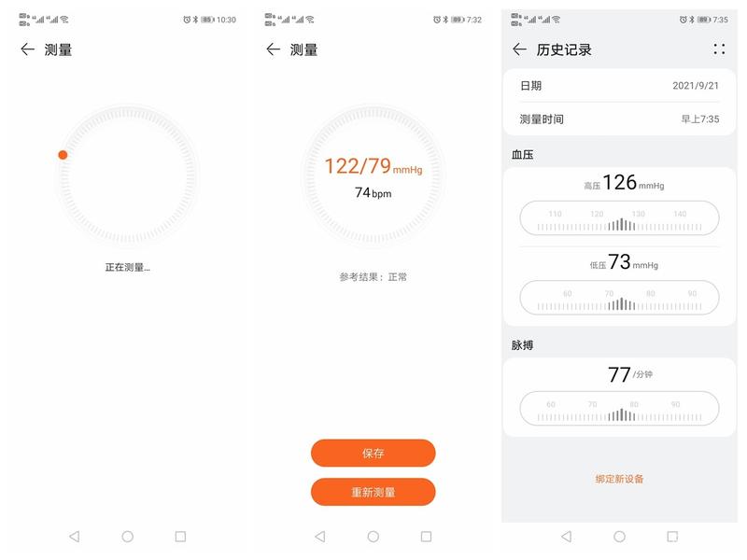
Task: Open four-dot more menu in 历史记录
Action: click(719, 49)
